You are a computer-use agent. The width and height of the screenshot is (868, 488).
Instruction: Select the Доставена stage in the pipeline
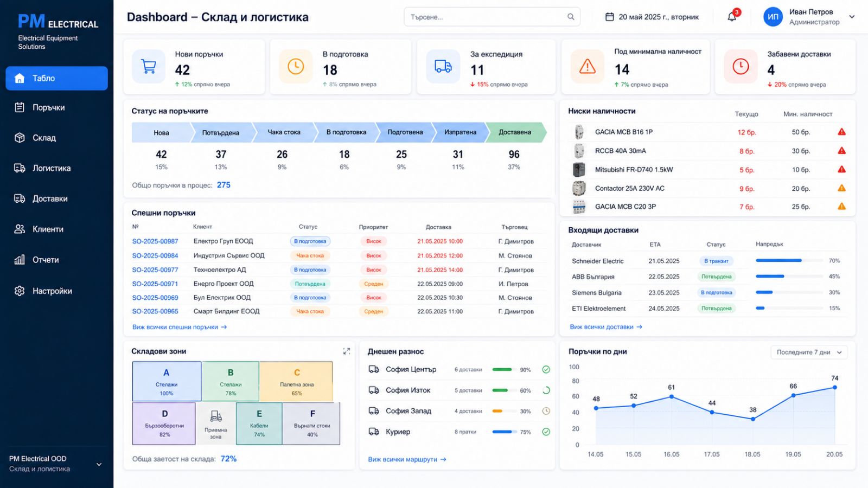515,132
